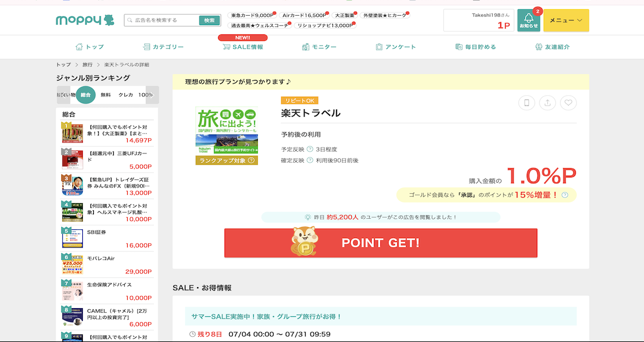This screenshot has width=644, height=342.
Task: Click the smartphone icon near the title
Action: (527, 103)
